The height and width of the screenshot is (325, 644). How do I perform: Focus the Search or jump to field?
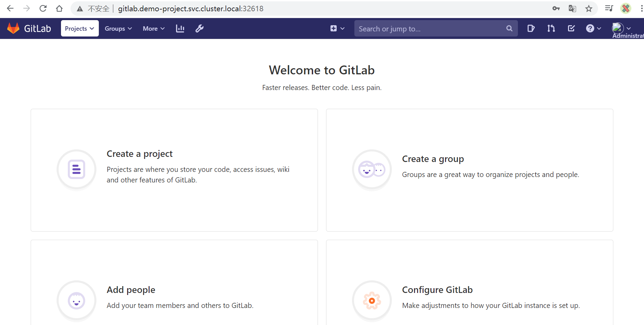(429, 29)
